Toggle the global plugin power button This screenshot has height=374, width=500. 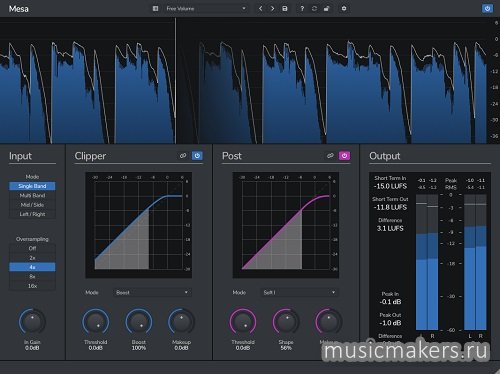(x=487, y=8)
